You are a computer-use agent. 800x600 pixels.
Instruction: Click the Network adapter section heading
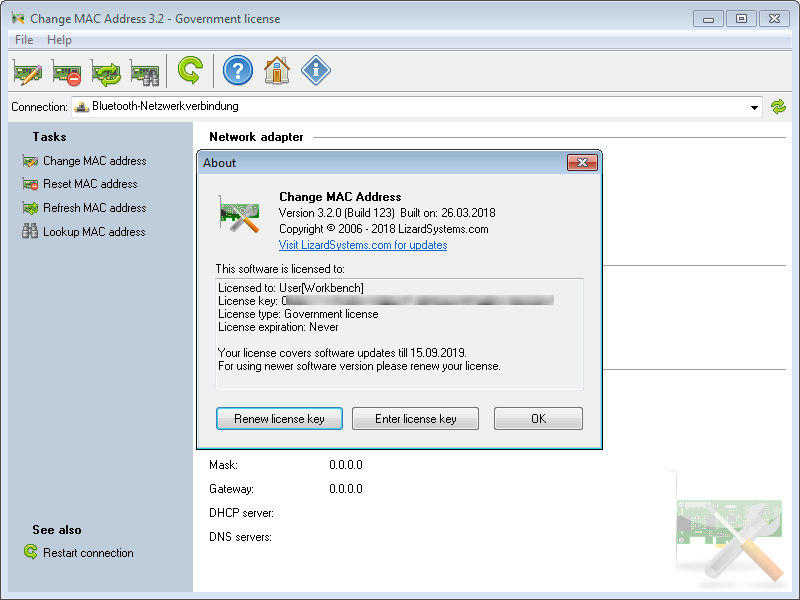click(x=256, y=137)
